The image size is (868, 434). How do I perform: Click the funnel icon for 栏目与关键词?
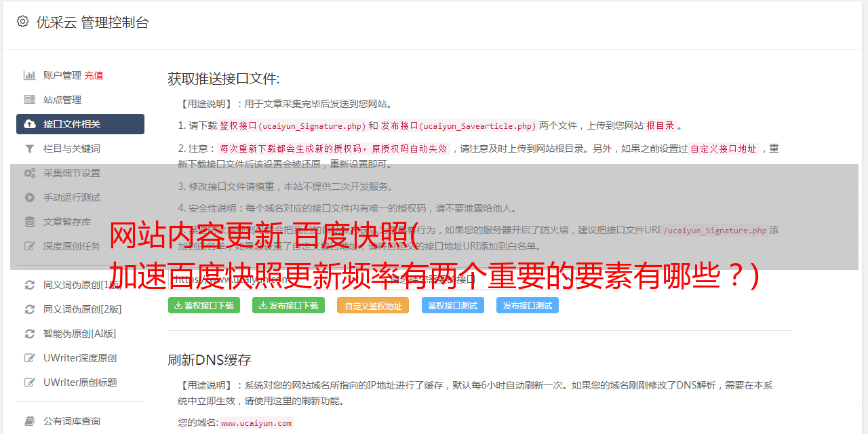(x=30, y=149)
